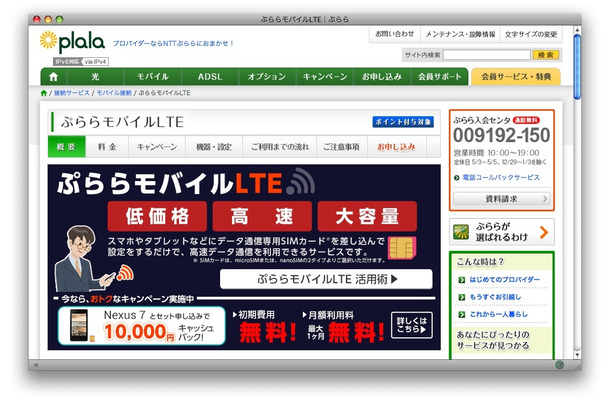Screen dimensions: 610x400
Task: Click arrow icon beside これから一人暮らし
Action: tap(462, 314)
